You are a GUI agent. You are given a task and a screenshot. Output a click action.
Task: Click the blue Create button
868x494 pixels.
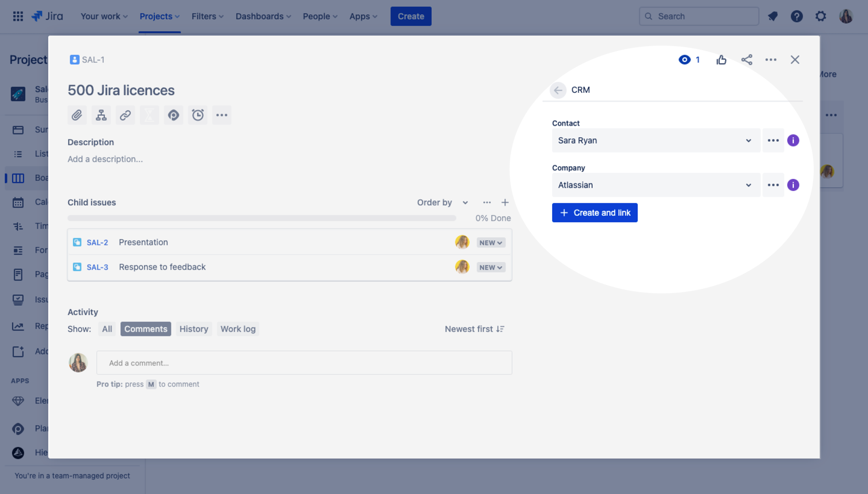[x=411, y=16]
